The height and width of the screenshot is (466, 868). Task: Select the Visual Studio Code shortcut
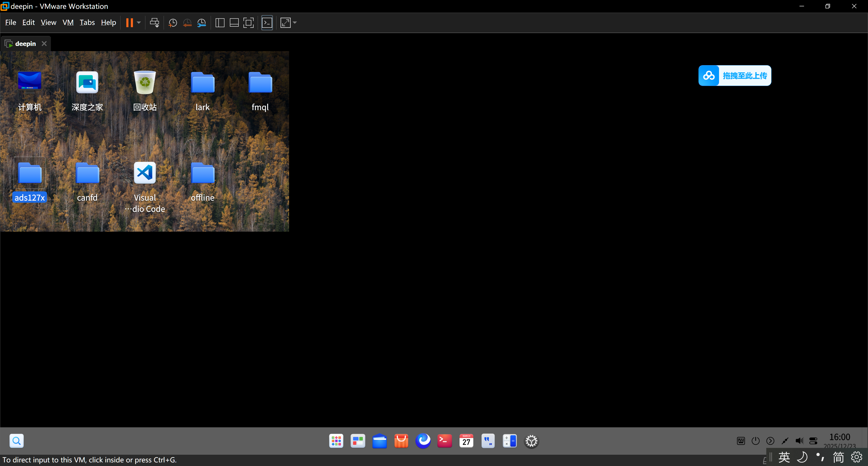[145, 187]
